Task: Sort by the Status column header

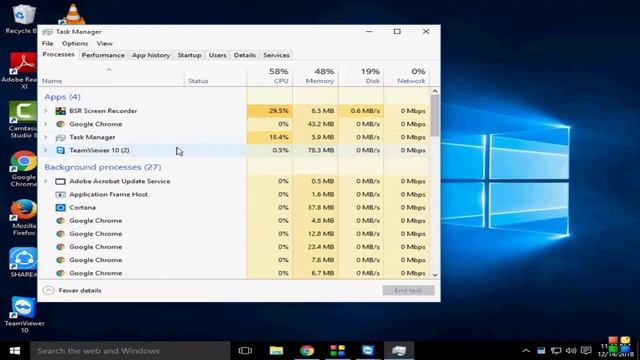Action: click(x=216, y=76)
